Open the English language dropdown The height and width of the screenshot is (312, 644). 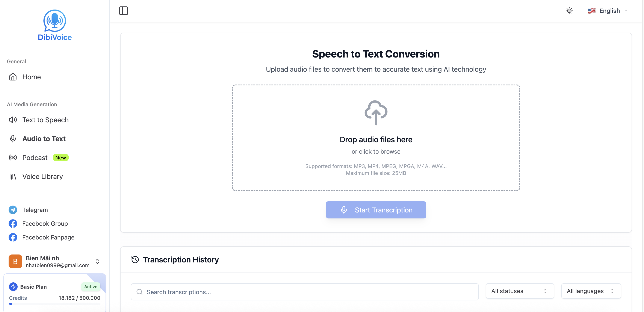pos(608,11)
